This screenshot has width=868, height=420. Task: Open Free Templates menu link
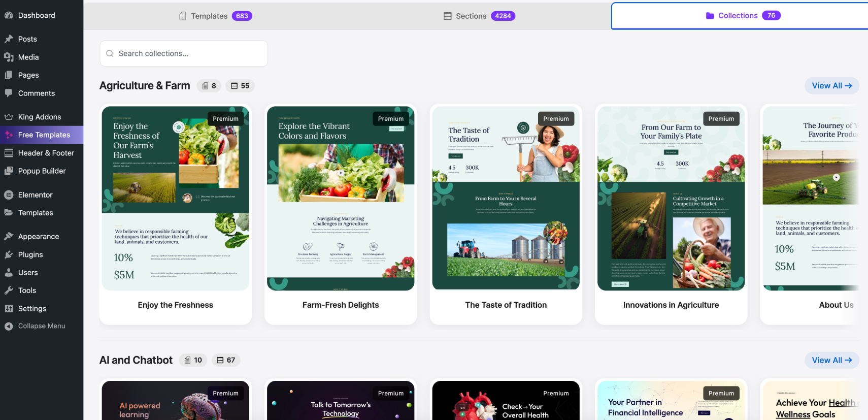click(x=42, y=135)
